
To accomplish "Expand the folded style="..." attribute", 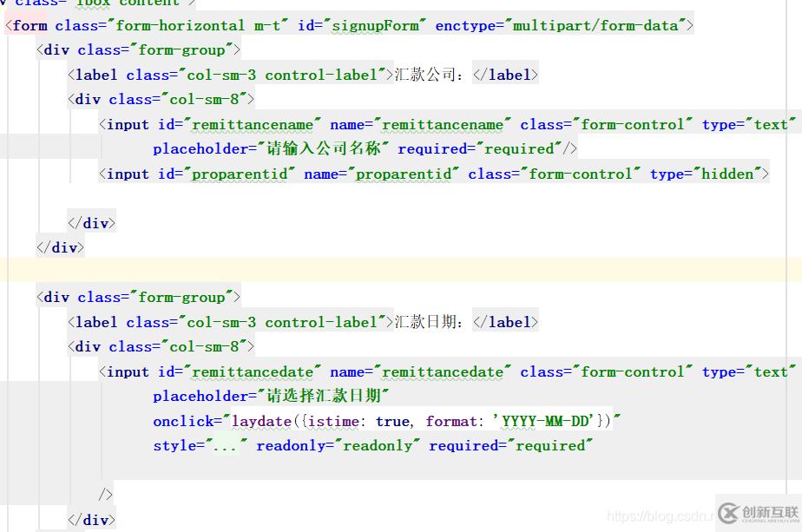I will (226, 446).
